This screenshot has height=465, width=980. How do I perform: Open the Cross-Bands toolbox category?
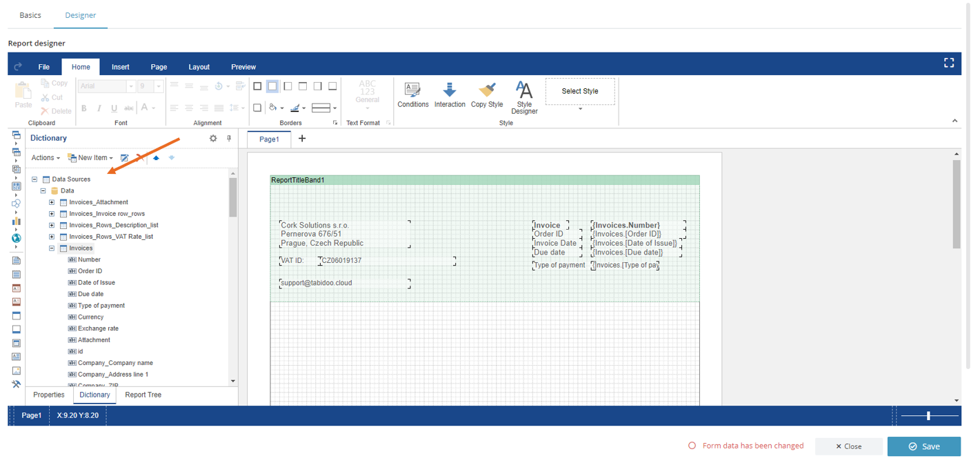click(x=17, y=152)
